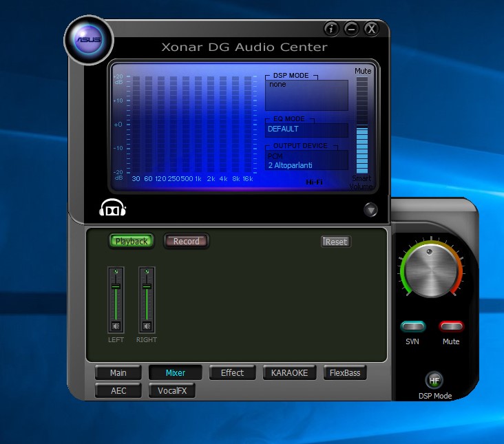Select the Playback button
The image size is (504, 444).
(132, 241)
